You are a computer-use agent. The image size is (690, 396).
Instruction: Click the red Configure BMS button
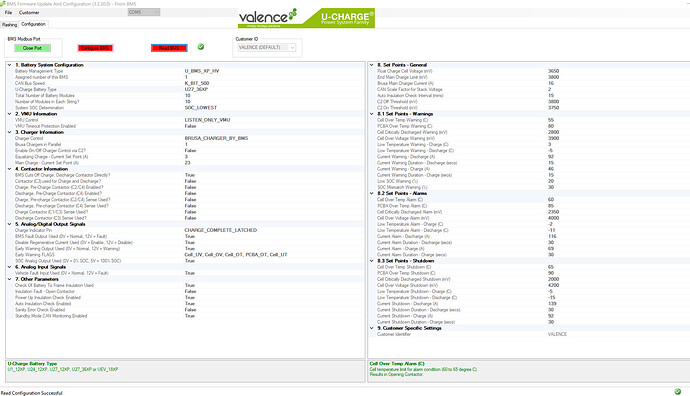click(x=95, y=48)
